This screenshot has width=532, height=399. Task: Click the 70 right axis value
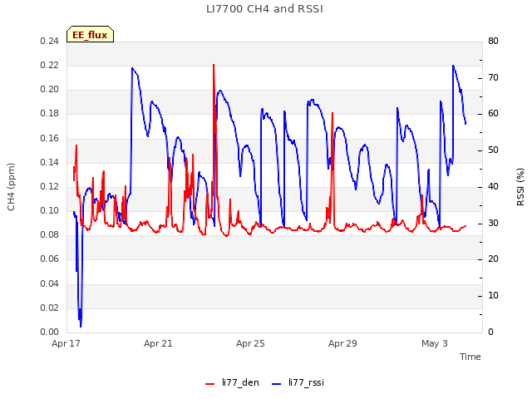tap(493, 77)
